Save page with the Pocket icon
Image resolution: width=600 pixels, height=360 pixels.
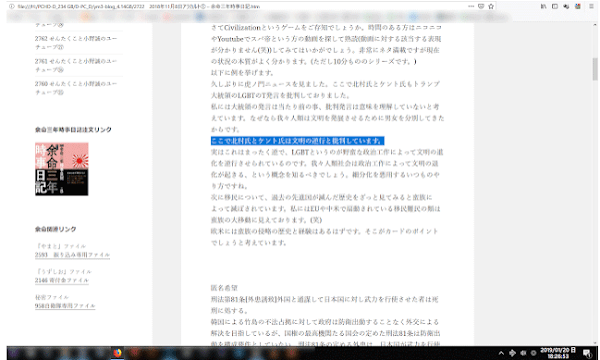point(481,7)
